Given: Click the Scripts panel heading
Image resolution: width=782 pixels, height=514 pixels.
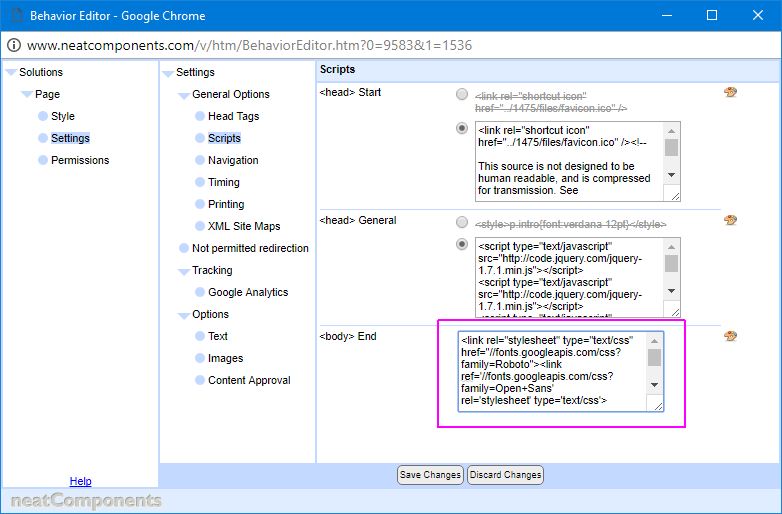Looking at the screenshot, I should tap(337, 69).
